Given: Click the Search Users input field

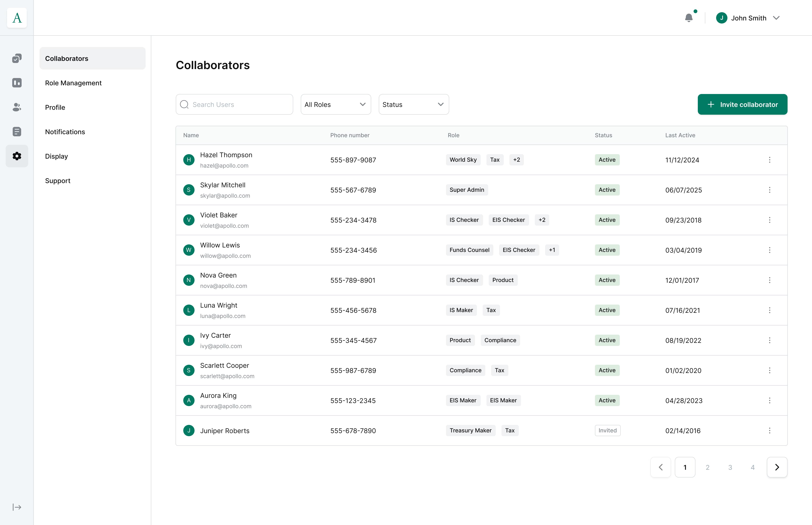Looking at the screenshot, I should click(234, 104).
